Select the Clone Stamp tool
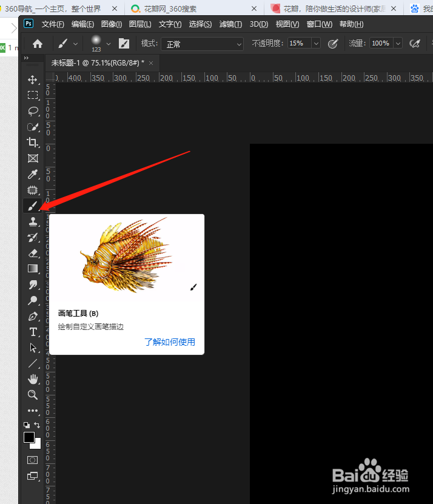This screenshot has height=504, width=433. 33,221
